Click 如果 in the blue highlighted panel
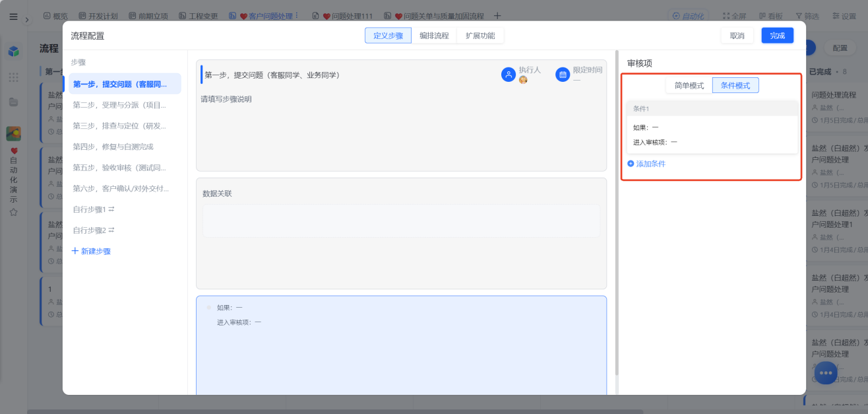The height and width of the screenshot is (414, 868). pos(230,308)
